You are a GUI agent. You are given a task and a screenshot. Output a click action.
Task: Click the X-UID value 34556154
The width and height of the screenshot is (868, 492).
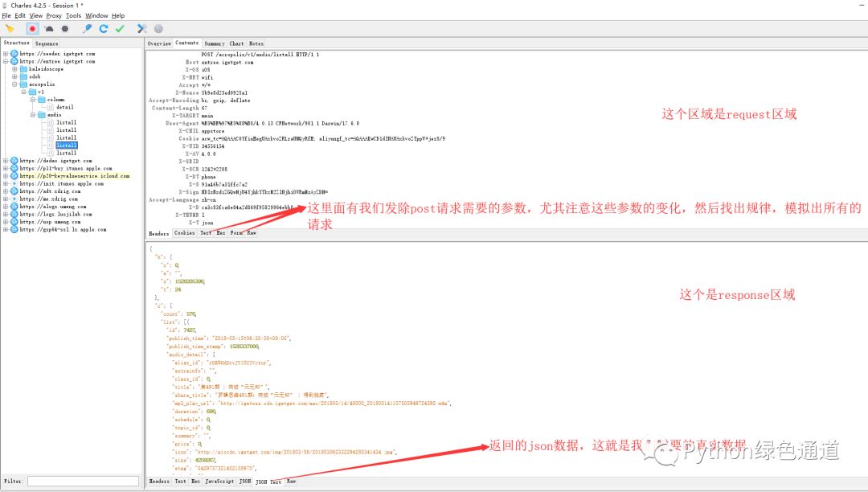pyautogui.click(x=213, y=146)
